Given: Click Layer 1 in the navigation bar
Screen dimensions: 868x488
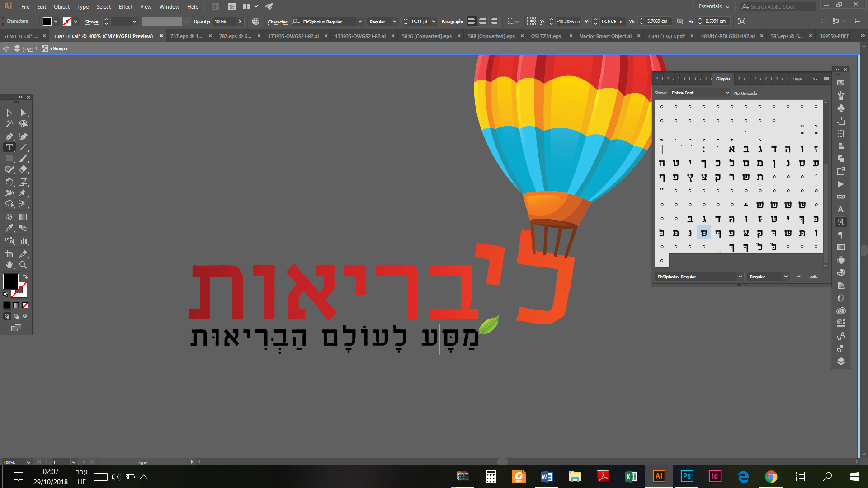Looking at the screenshot, I should 30,48.
